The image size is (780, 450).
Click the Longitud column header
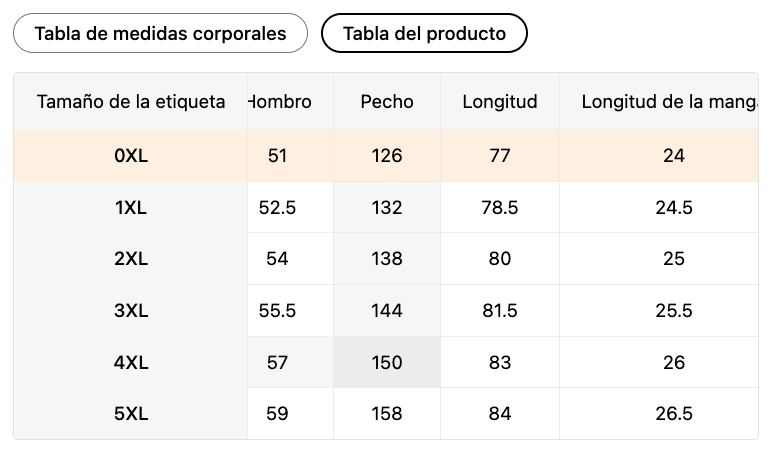500,101
